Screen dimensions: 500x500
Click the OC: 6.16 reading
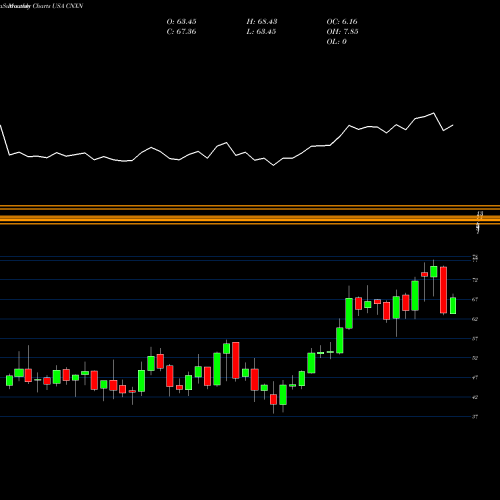342,22
